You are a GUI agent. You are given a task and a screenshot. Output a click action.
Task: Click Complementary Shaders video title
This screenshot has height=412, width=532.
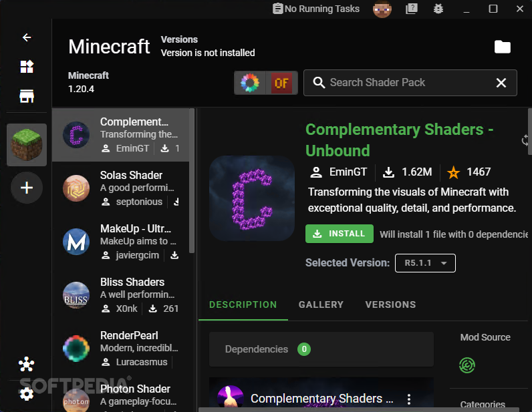(321, 399)
